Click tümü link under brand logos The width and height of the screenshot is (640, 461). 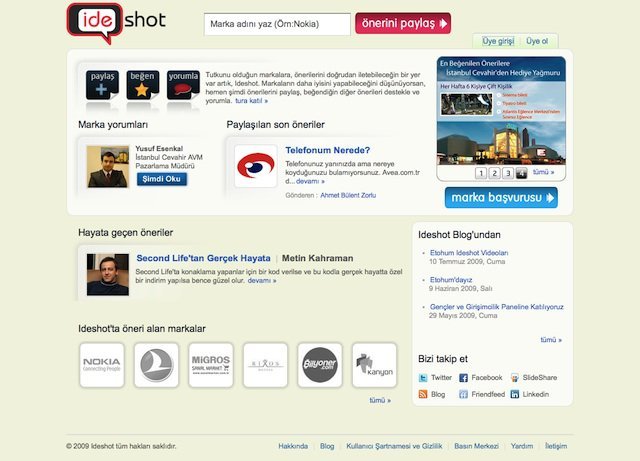click(380, 400)
